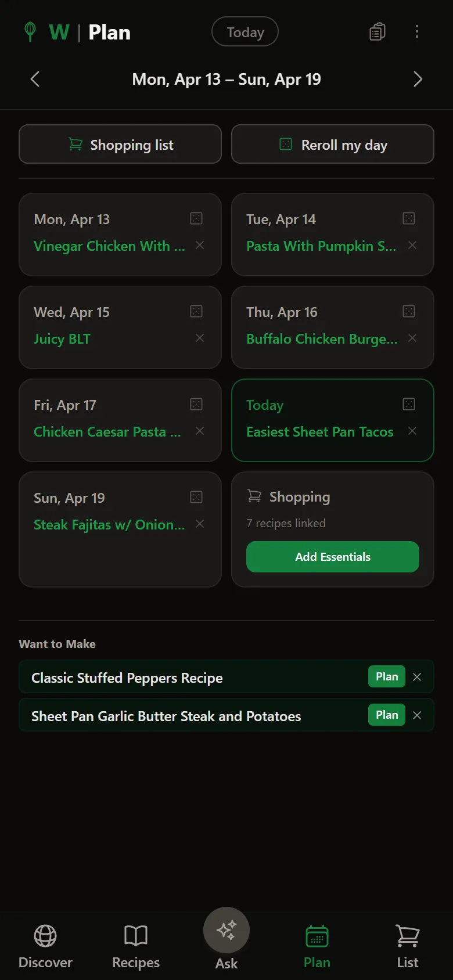Image resolution: width=453 pixels, height=980 pixels.
Task: Go to previous week with left chevron
Action: [x=35, y=79]
